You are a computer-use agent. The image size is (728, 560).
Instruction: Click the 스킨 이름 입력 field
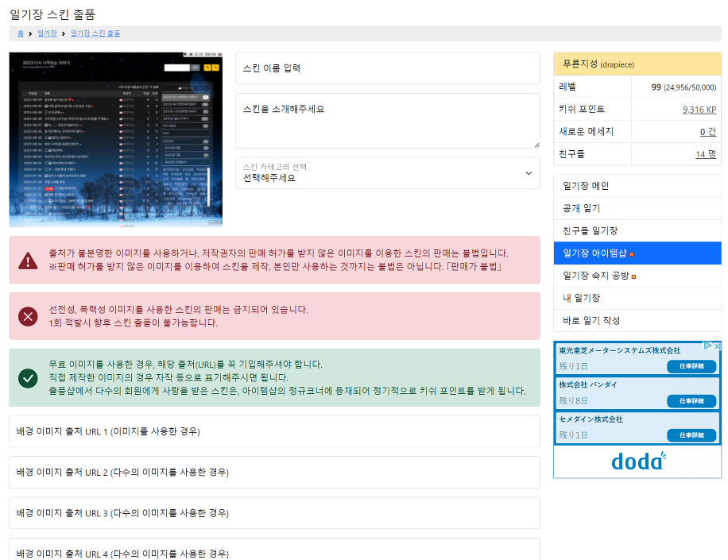tap(387, 68)
